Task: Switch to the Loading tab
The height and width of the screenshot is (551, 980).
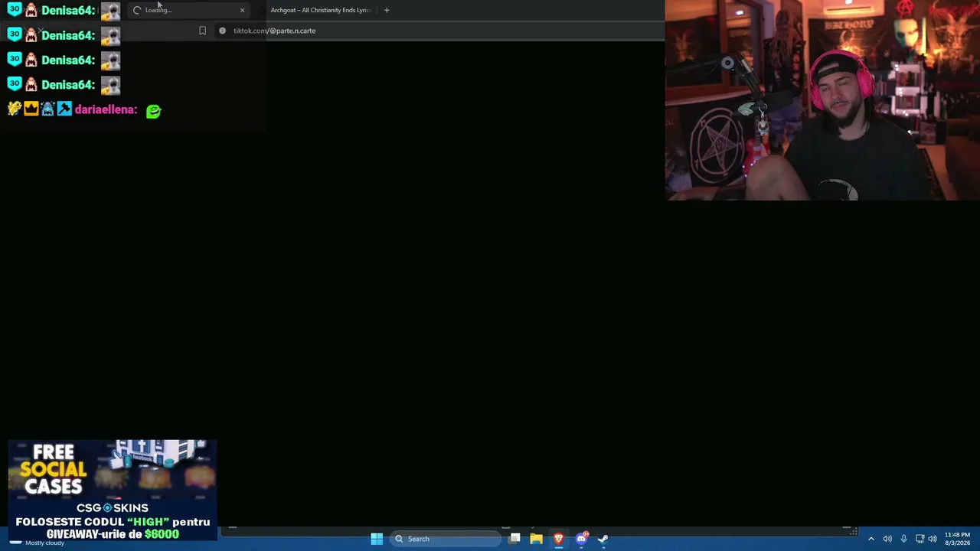Action: point(189,10)
